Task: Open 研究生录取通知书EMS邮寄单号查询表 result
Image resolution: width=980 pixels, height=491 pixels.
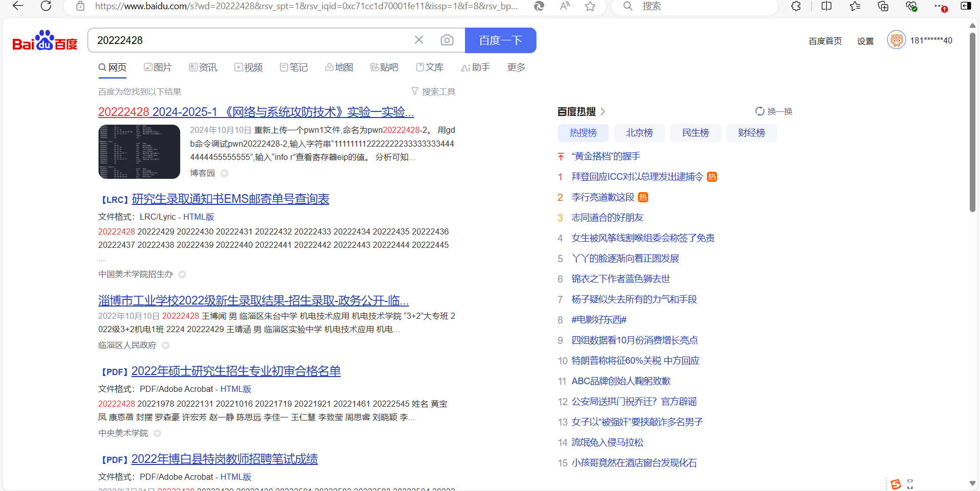Action: click(231, 199)
